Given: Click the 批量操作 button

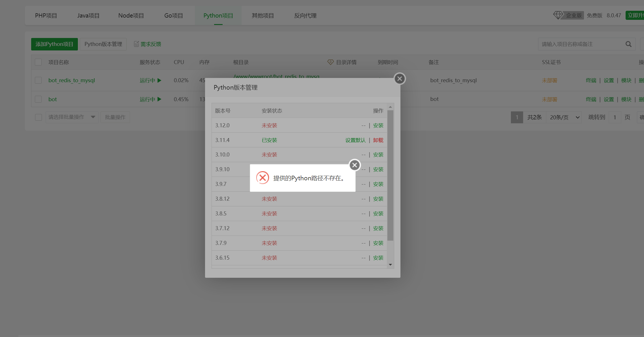Looking at the screenshot, I should click(x=115, y=117).
